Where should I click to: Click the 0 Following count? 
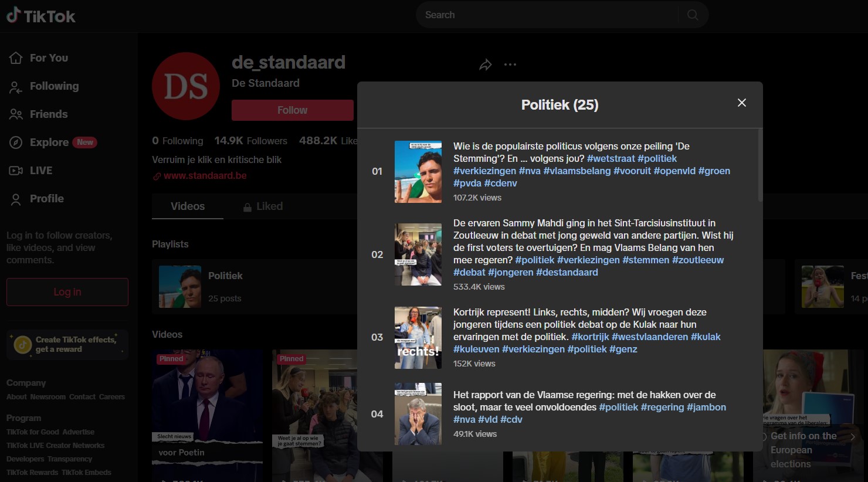178,141
